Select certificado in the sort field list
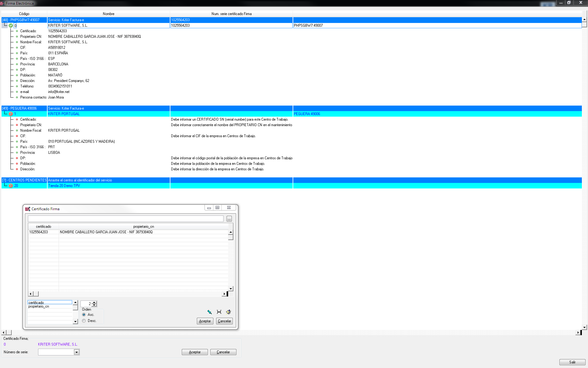The width and height of the screenshot is (588, 368). pyautogui.click(x=50, y=302)
